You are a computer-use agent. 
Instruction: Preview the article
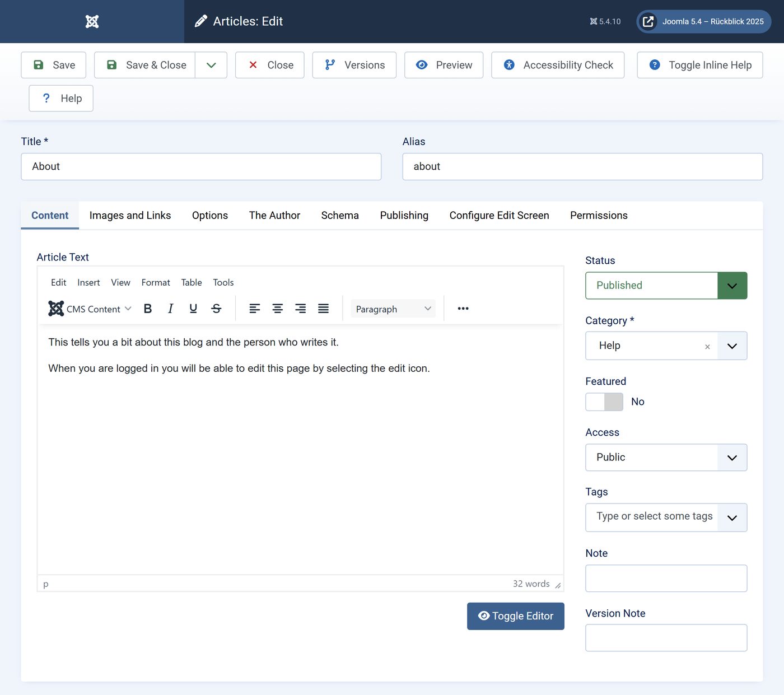444,65
